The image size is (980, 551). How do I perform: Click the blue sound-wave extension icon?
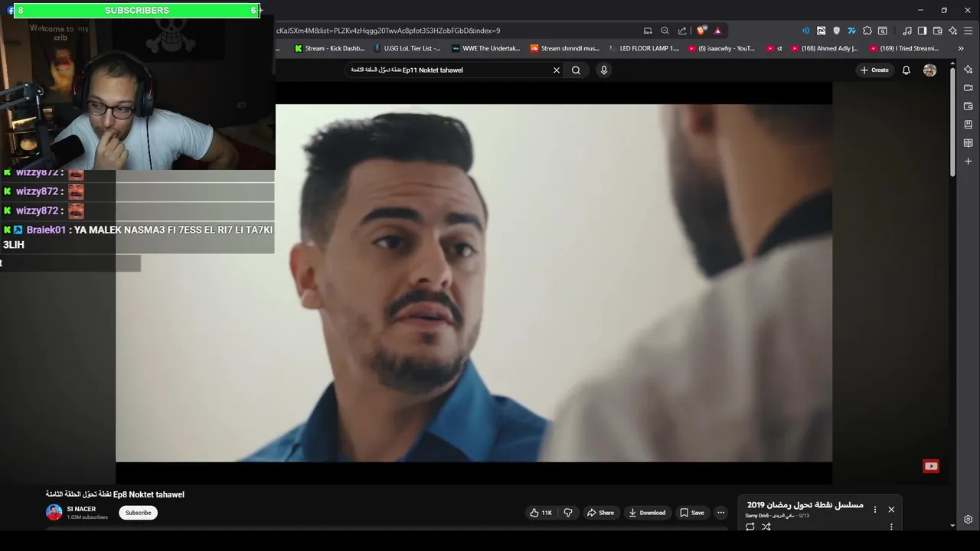(x=805, y=31)
